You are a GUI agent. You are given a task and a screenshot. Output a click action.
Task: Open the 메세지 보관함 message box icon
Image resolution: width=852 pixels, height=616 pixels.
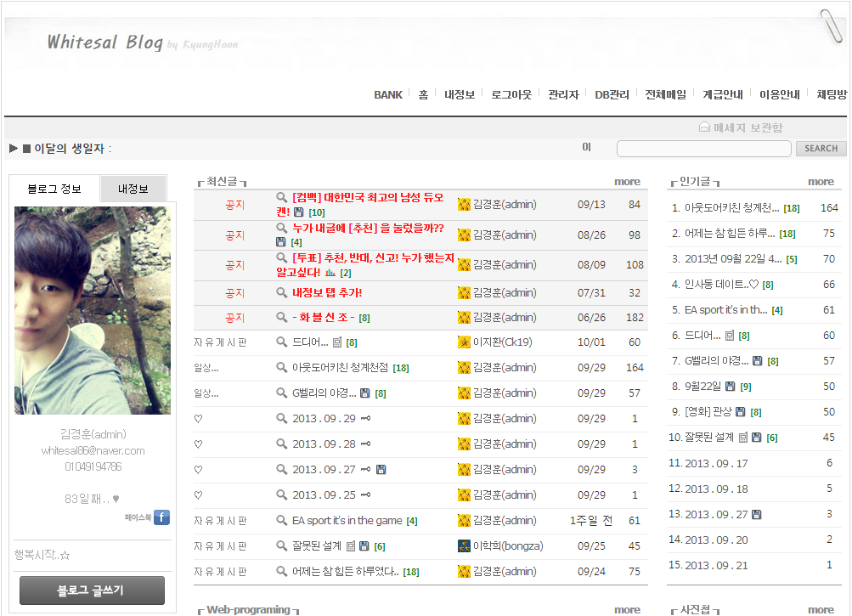tap(704, 127)
